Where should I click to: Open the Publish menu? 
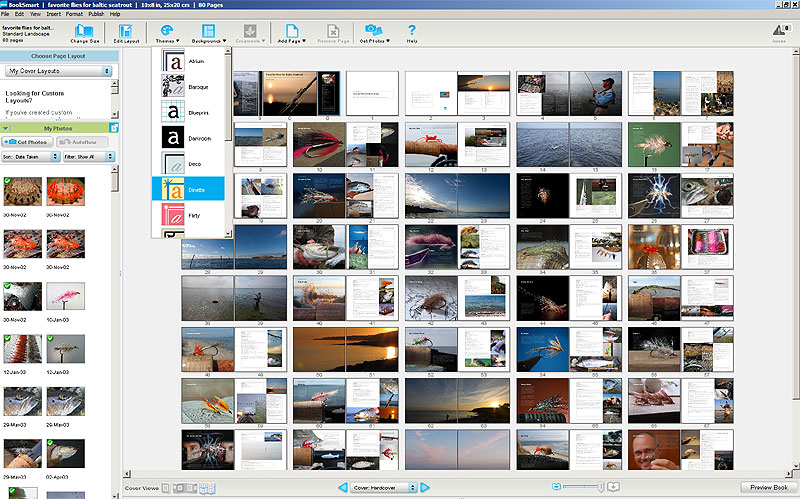pyautogui.click(x=96, y=15)
